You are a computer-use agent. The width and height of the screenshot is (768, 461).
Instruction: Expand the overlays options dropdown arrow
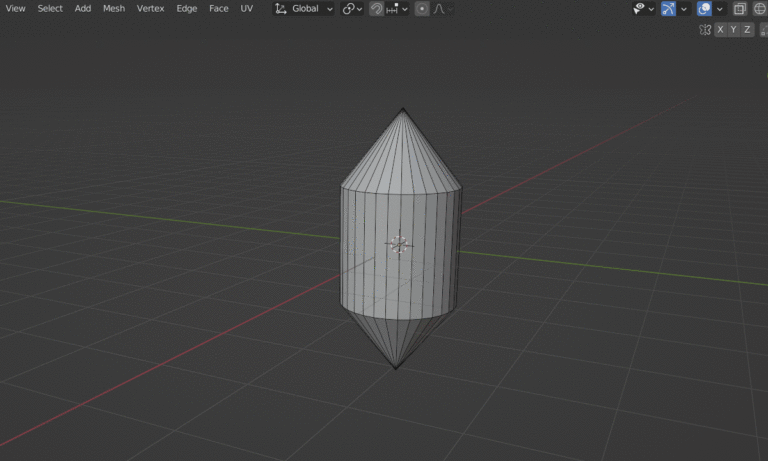pyautogui.click(x=719, y=9)
